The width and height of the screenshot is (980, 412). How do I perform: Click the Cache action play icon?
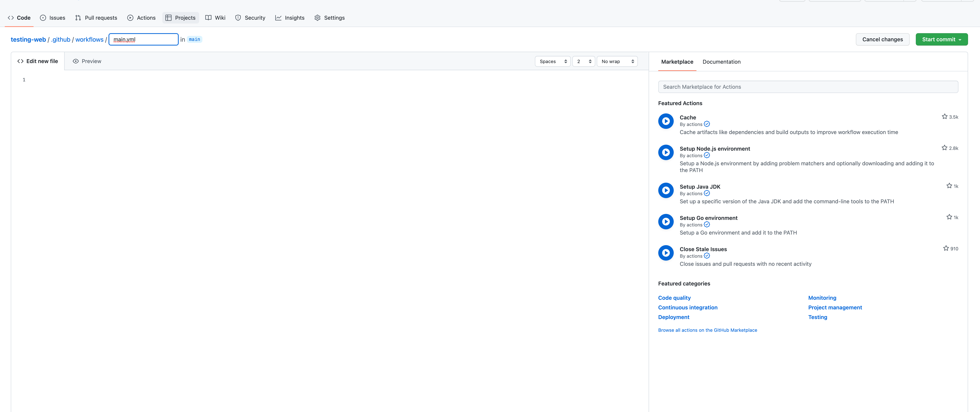(x=666, y=121)
